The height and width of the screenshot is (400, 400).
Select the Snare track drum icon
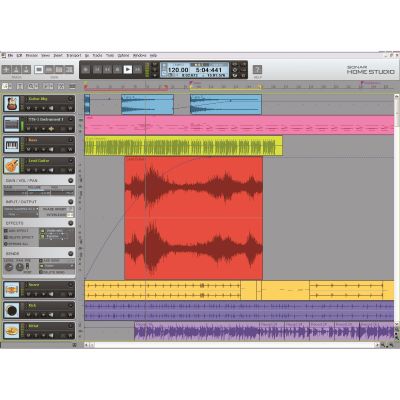[x=12, y=289]
